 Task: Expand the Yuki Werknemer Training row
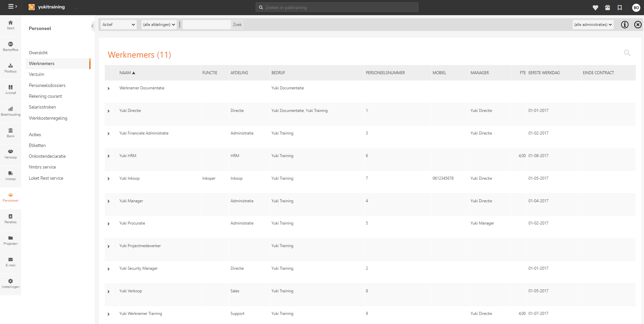(x=108, y=314)
